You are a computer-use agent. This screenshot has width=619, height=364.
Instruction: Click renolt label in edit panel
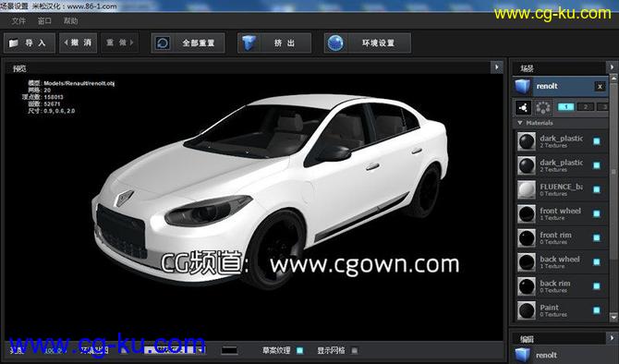tap(546, 356)
